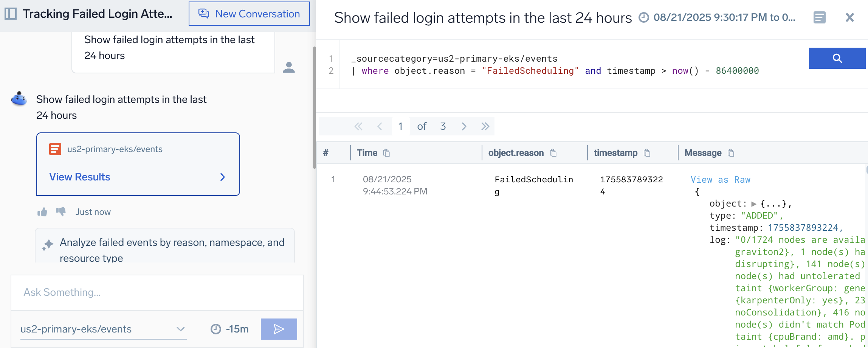Copy the Time column with clipboard icon
The image size is (868, 348).
[386, 153]
